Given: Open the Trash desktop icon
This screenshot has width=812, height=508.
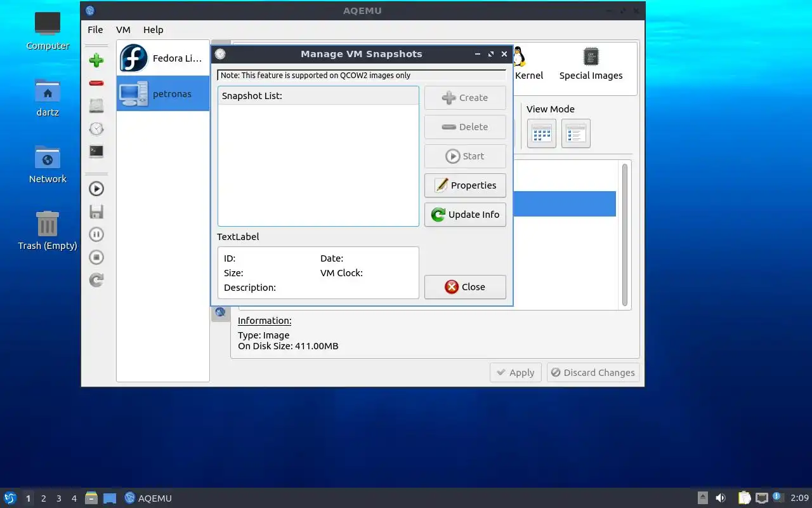Looking at the screenshot, I should pos(48,232).
